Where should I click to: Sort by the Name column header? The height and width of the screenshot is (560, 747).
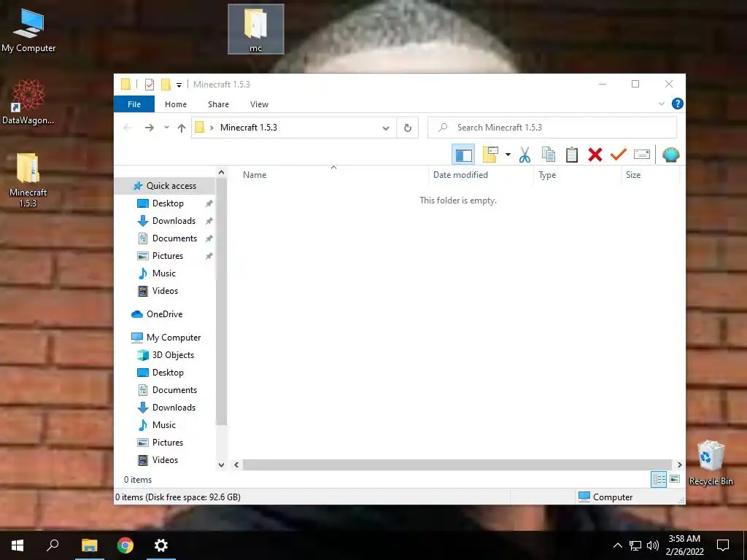click(333, 175)
